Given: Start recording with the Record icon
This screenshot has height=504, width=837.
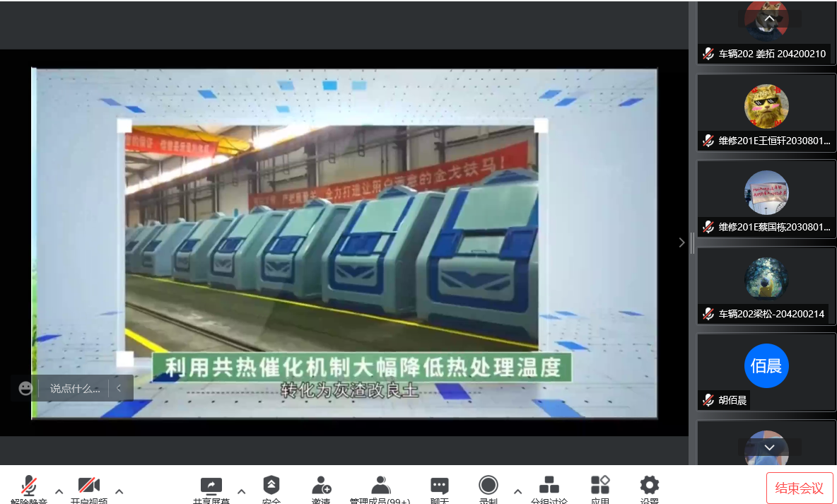Looking at the screenshot, I should tap(488, 486).
